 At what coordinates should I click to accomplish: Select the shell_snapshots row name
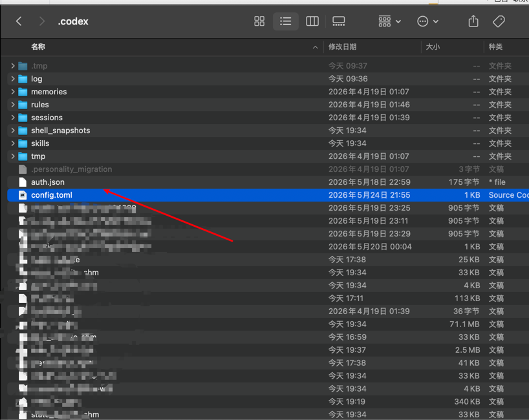(x=60, y=131)
